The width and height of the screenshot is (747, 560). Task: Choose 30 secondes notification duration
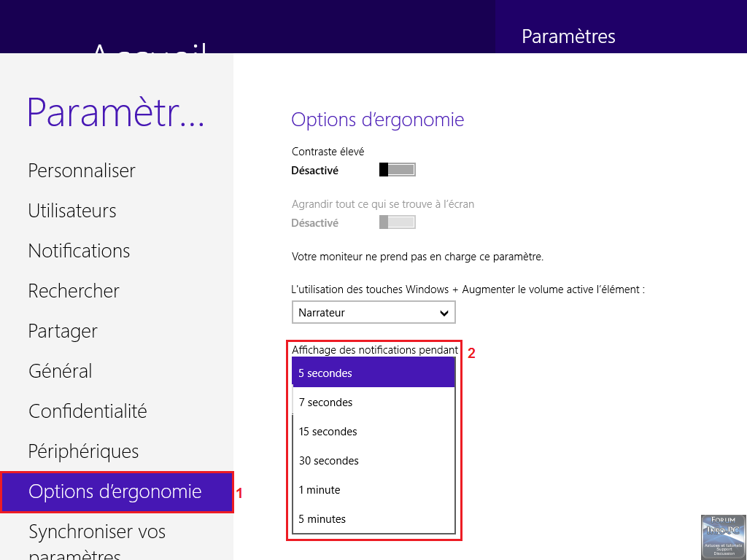click(373, 461)
